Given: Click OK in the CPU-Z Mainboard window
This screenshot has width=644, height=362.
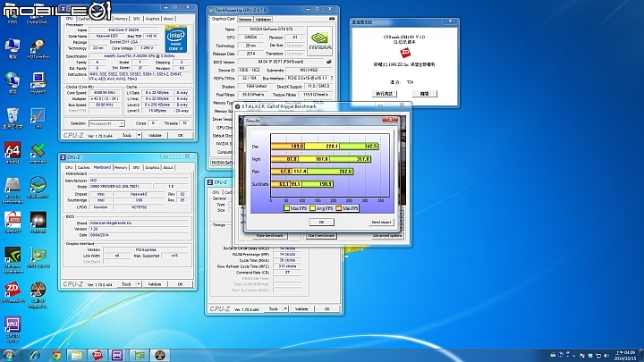Looking at the screenshot, I should click(180, 284).
